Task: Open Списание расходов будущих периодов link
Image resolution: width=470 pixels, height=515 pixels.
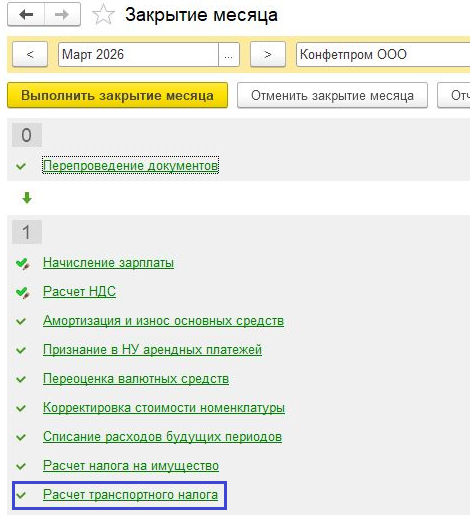Action: click(162, 437)
